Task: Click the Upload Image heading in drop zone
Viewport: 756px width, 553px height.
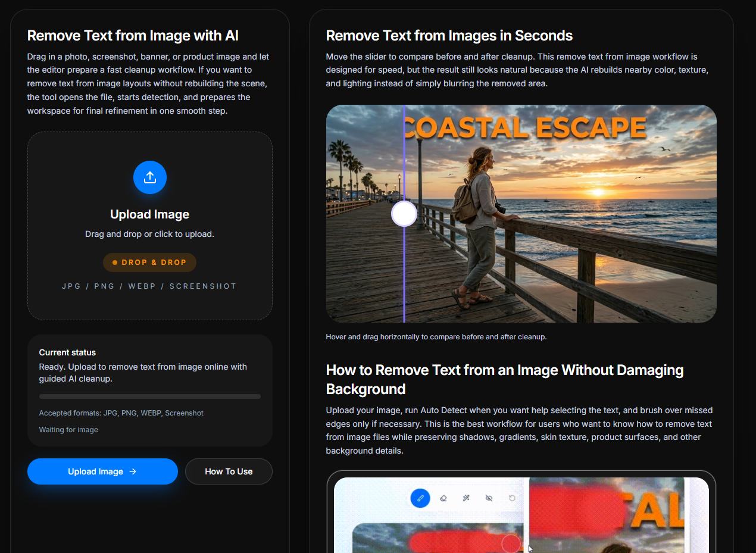Action: (x=150, y=214)
